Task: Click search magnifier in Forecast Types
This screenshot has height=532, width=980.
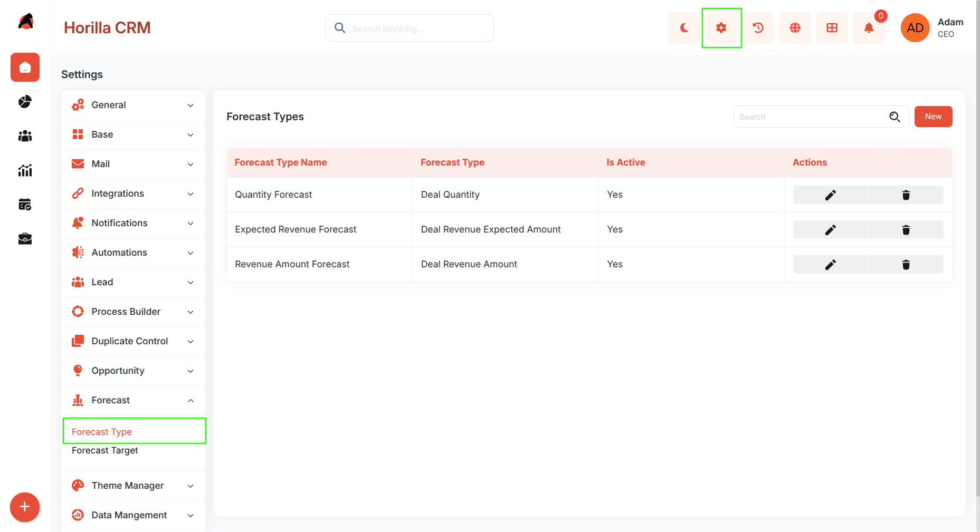Action: (895, 117)
